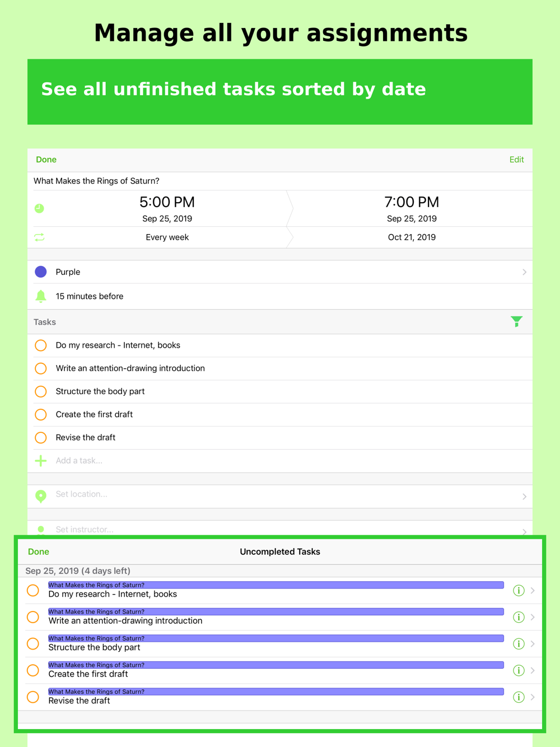Tap the clock icon beside 5:00 PM

click(39, 208)
